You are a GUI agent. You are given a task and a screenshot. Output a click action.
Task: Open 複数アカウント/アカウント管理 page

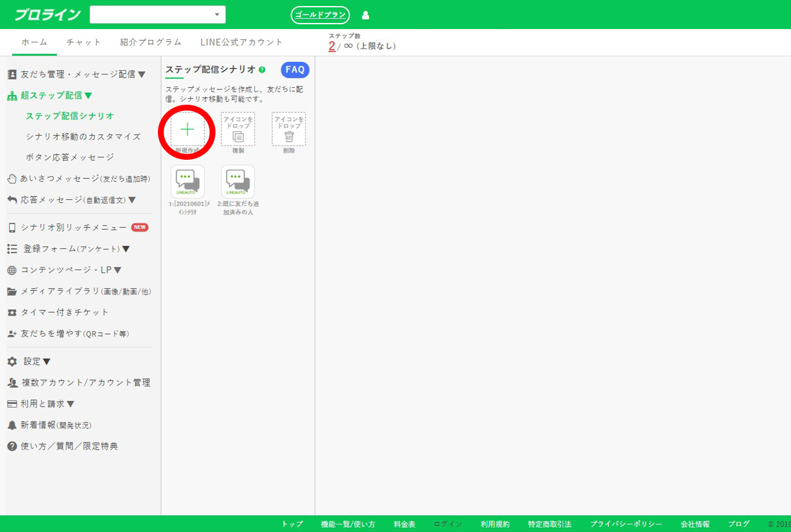(x=86, y=383)
